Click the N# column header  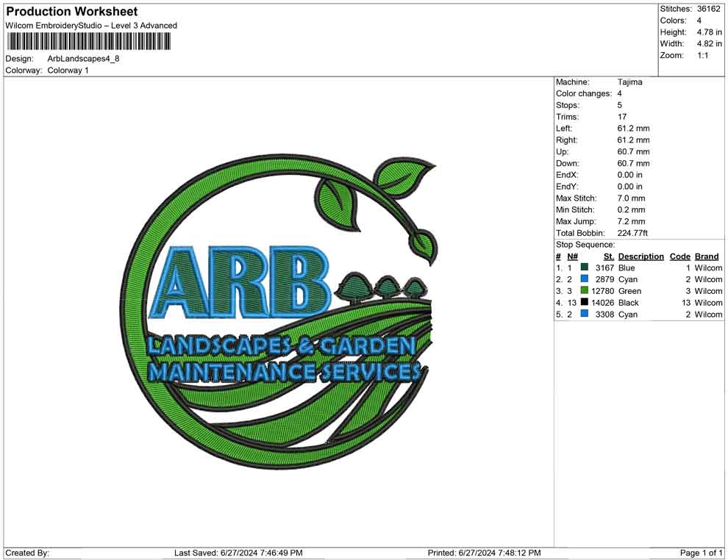[x=572, y=256]
